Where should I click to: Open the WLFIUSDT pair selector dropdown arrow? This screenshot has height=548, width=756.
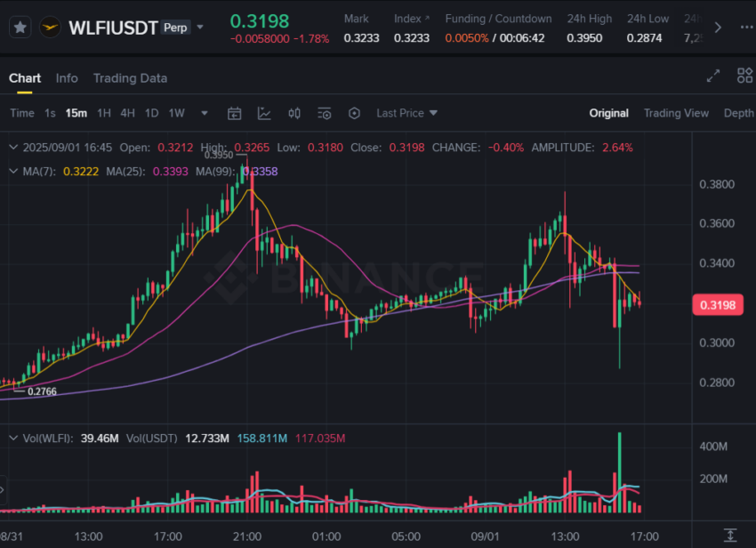coord(200,27)
